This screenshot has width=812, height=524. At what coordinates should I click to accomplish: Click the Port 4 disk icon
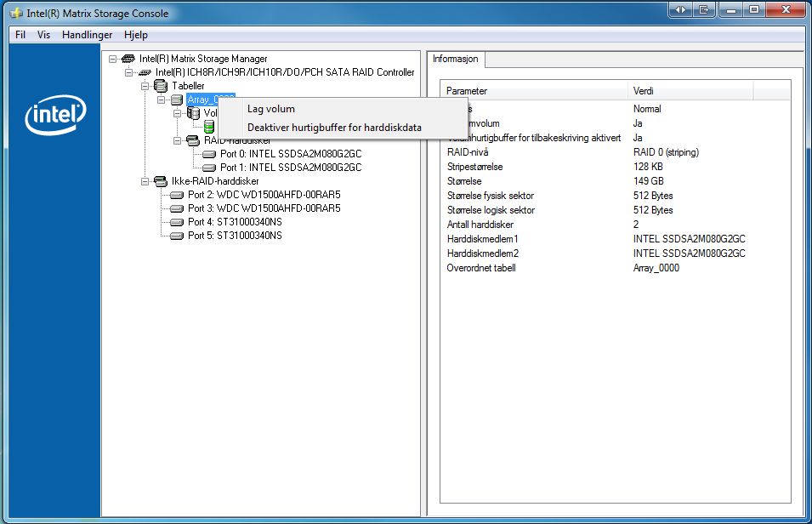pos(177,222)
